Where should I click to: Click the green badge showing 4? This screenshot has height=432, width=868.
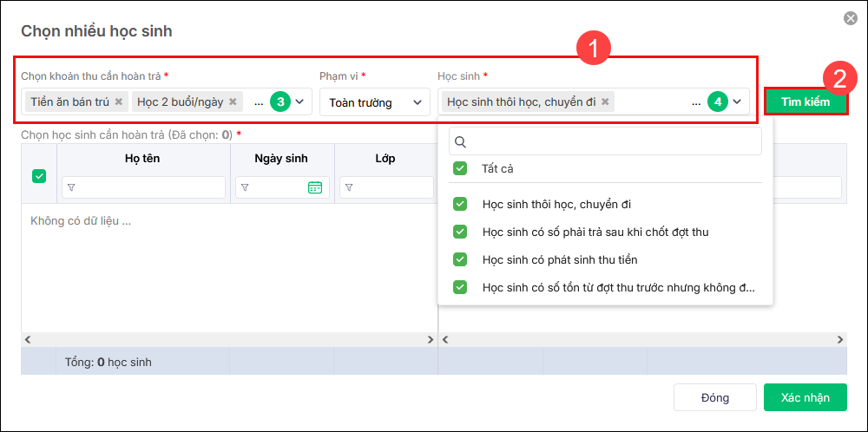pos(717,102)
